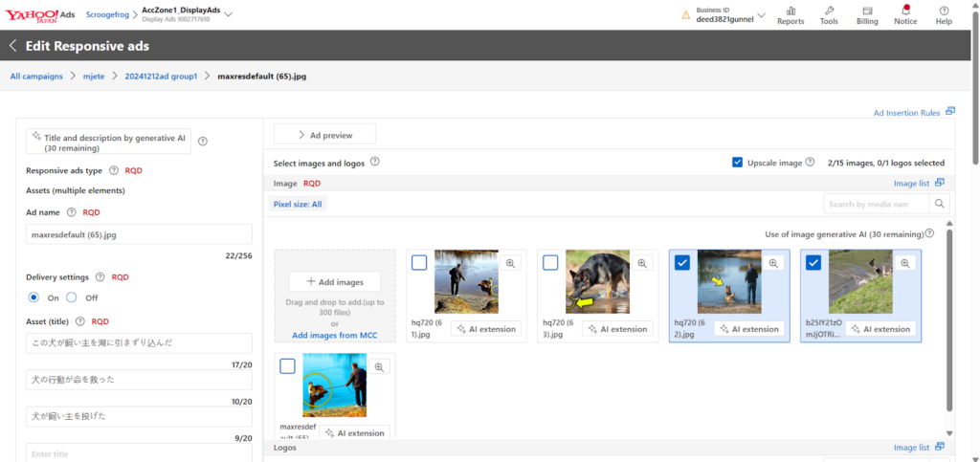Select the Off delivery settings radio button

pos(71,297)
